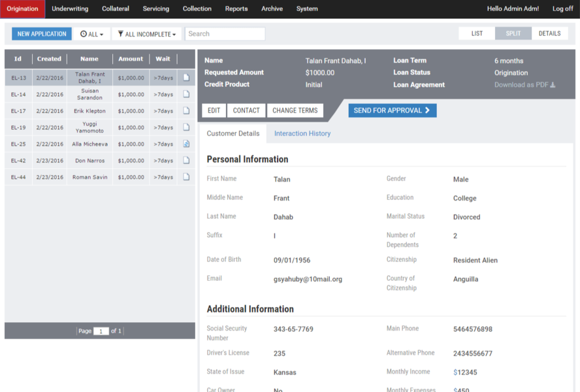Open document icon for EL-42 row

(186, 160)
